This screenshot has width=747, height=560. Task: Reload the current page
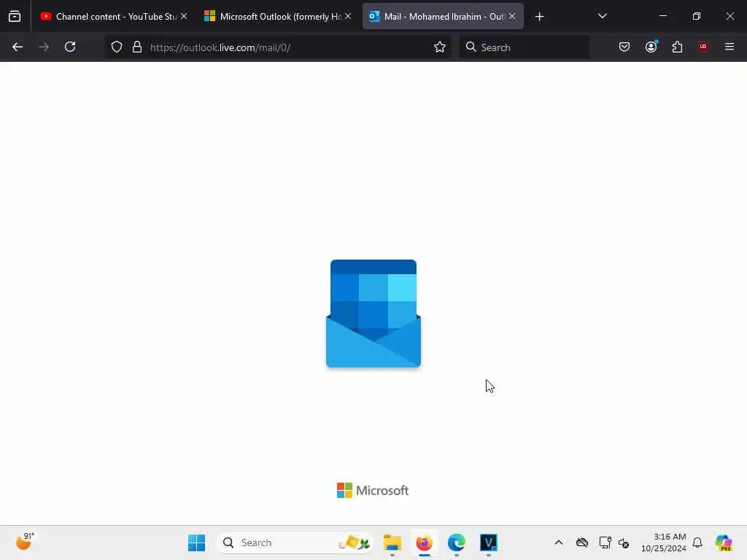[70, 47]
